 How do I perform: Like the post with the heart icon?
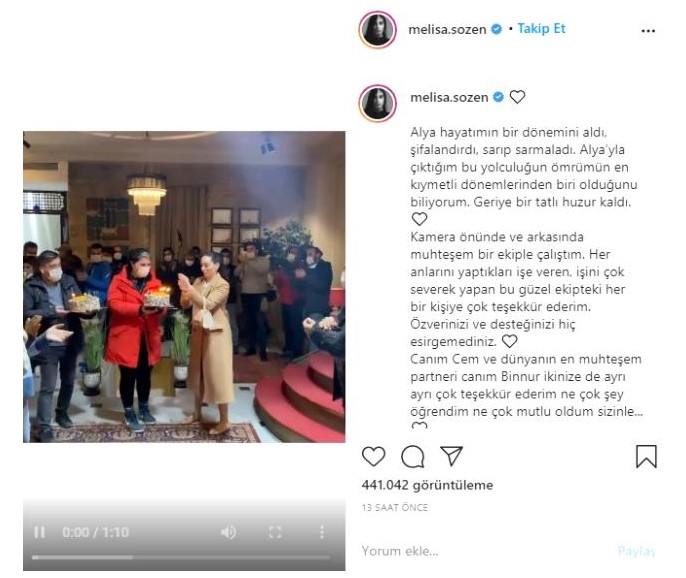(373, 456)
